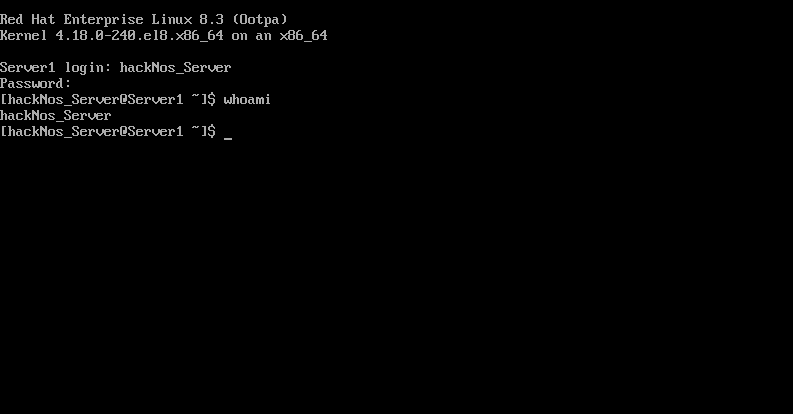Click the Password: prompt label
This screenshot has height=414, width=793.
pos(35,83)
